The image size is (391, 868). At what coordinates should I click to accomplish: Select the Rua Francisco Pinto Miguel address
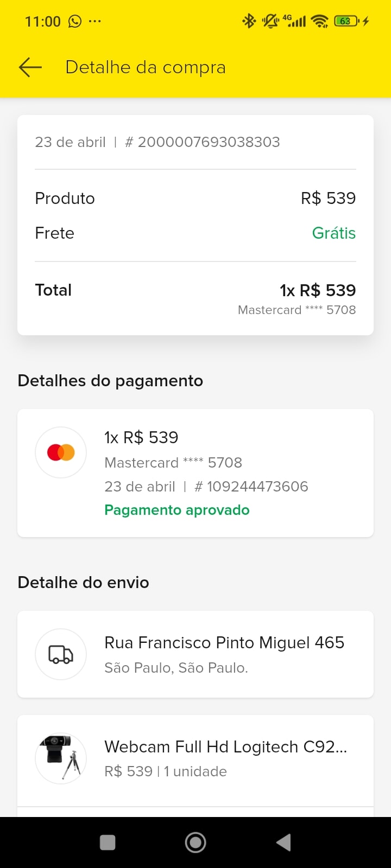[224, 643]
